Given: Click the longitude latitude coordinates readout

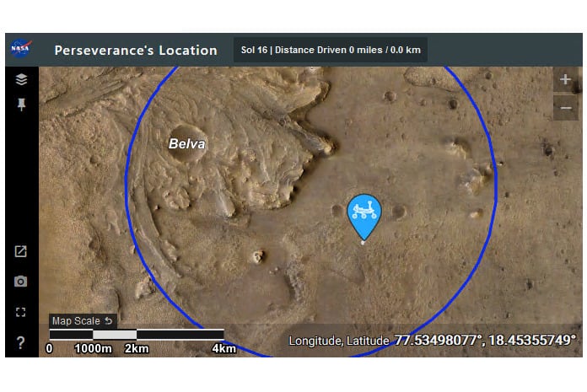Looking at the screenshot, I should point(432,341).
